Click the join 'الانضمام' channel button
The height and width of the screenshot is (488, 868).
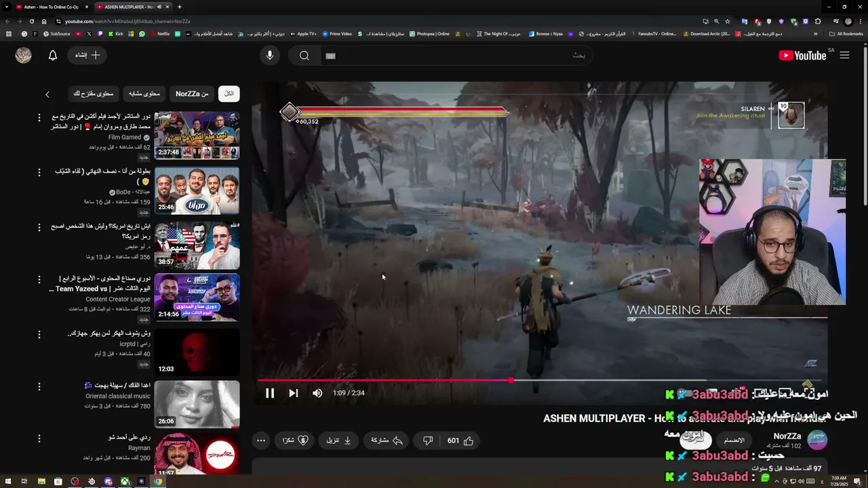(x=734, y=440)
